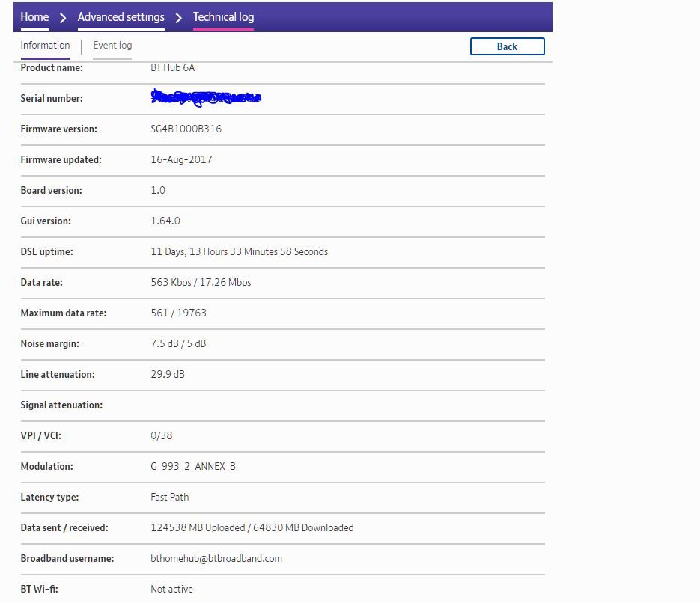Click the Data rate label
This screenshot has width=700, height=603.
[x=41, y=282]
